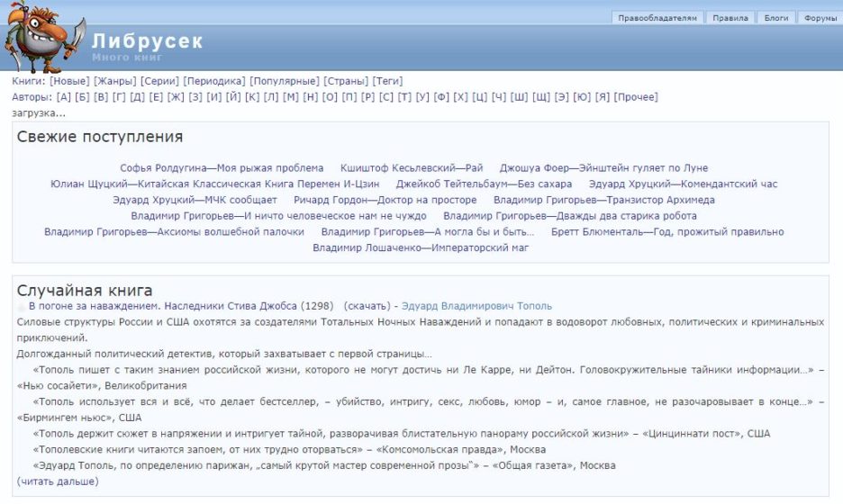
Task: Select authors starting with letter [А]
Action: [63, 97]
